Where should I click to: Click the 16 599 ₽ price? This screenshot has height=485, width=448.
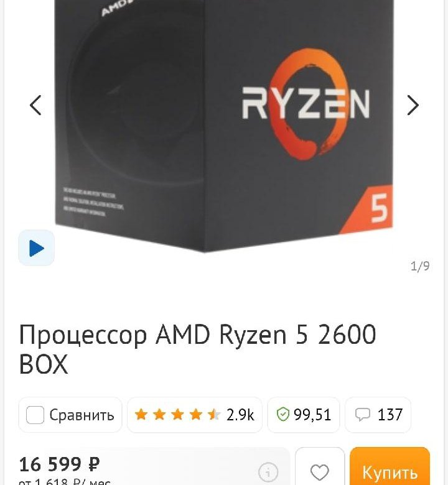[x=60, y=464]
